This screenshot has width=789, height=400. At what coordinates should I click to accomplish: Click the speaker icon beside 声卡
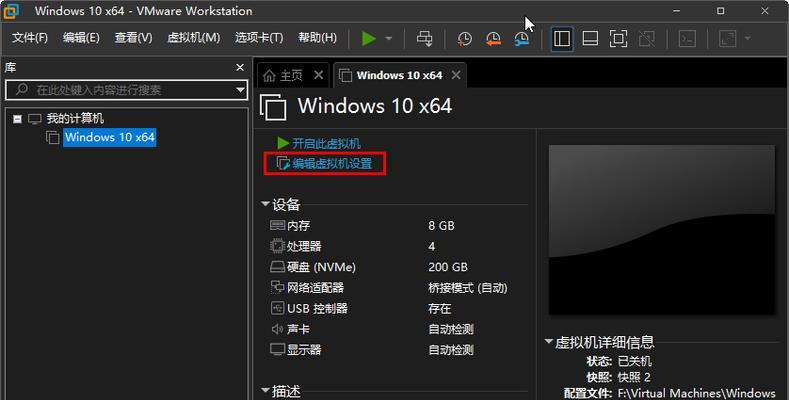coord(277,329)
